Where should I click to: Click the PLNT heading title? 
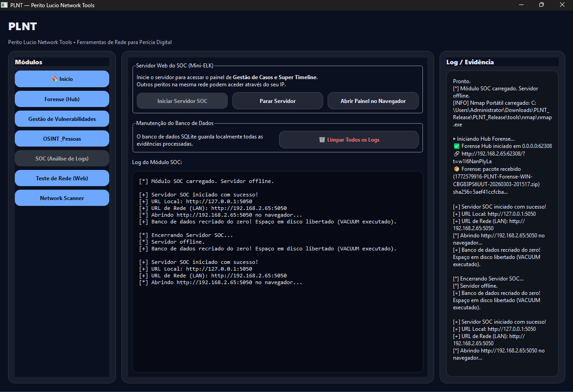tap(22, 27)
